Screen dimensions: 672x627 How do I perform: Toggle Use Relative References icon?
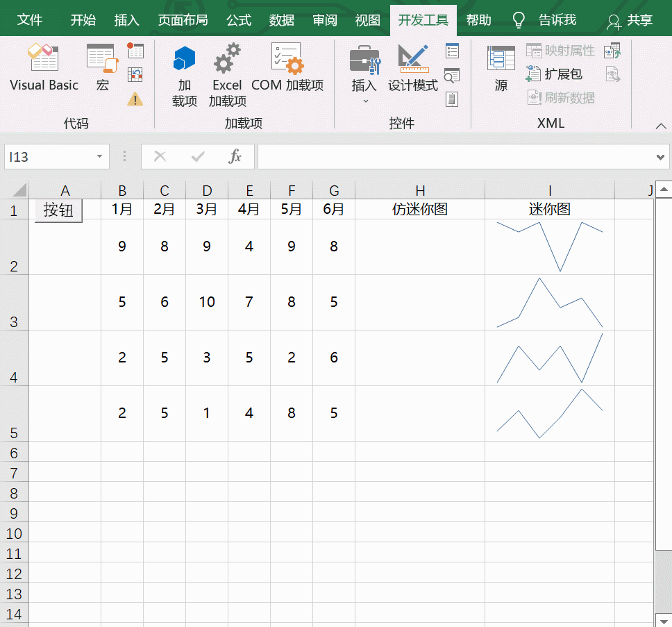point(135,75)
